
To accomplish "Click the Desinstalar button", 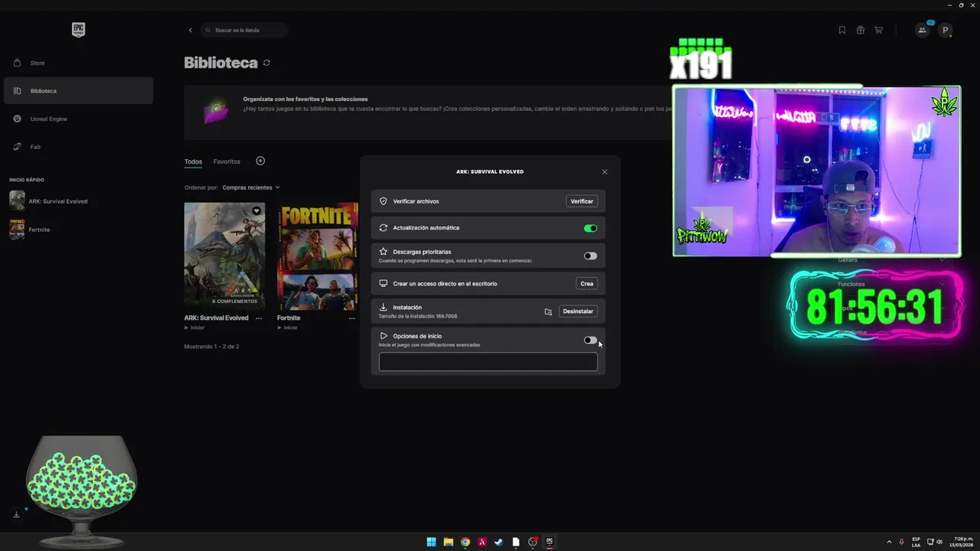I will [578, 311].
